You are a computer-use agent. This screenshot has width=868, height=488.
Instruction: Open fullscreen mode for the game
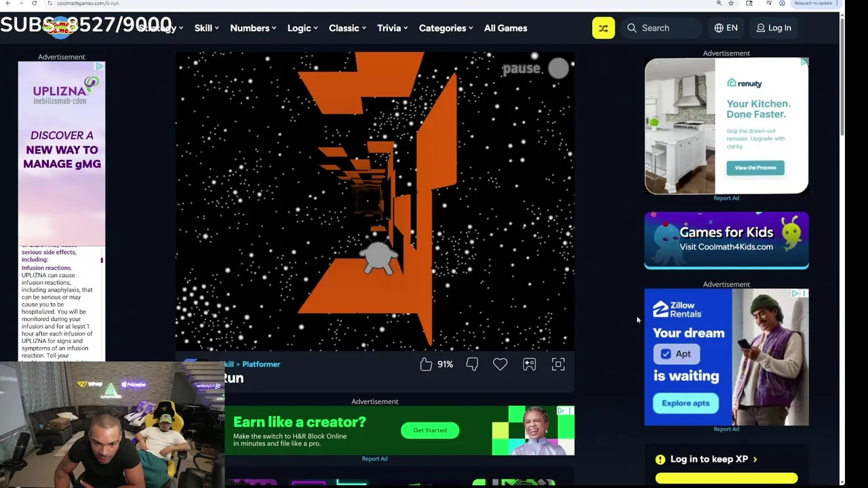click(558, 365)
